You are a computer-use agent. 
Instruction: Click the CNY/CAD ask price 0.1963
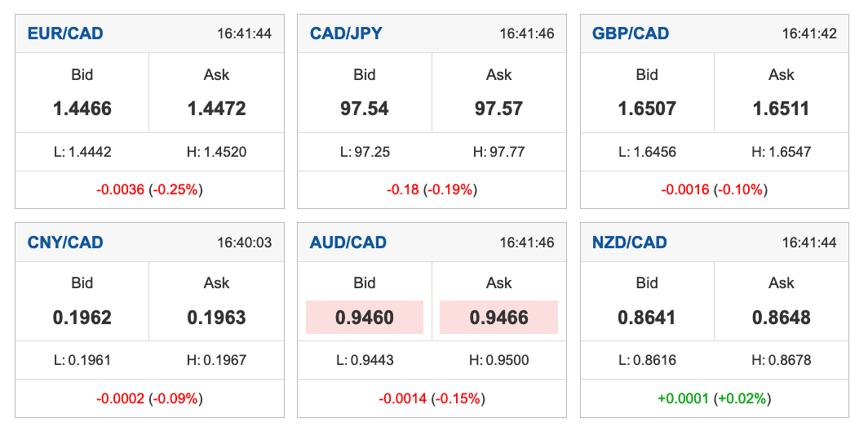[216, 318]
